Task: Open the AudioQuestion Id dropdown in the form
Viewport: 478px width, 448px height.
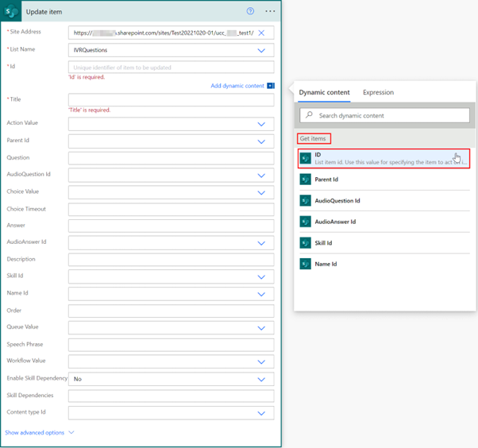Action: (x=261, y=176)
